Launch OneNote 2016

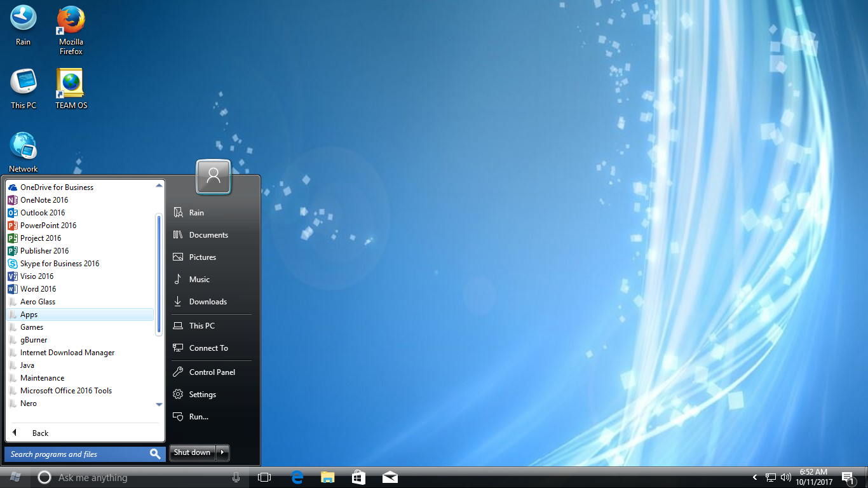coord(80,200)
